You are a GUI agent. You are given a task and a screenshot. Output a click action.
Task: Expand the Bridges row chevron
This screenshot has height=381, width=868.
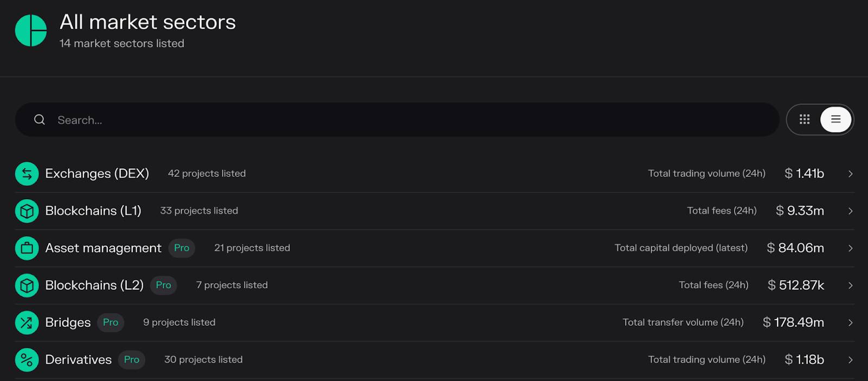tap(850, 322)
